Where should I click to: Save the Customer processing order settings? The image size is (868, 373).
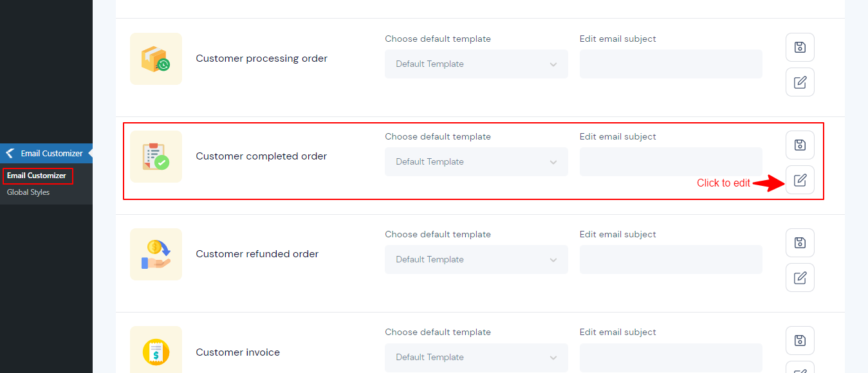(x=800, y=47)
